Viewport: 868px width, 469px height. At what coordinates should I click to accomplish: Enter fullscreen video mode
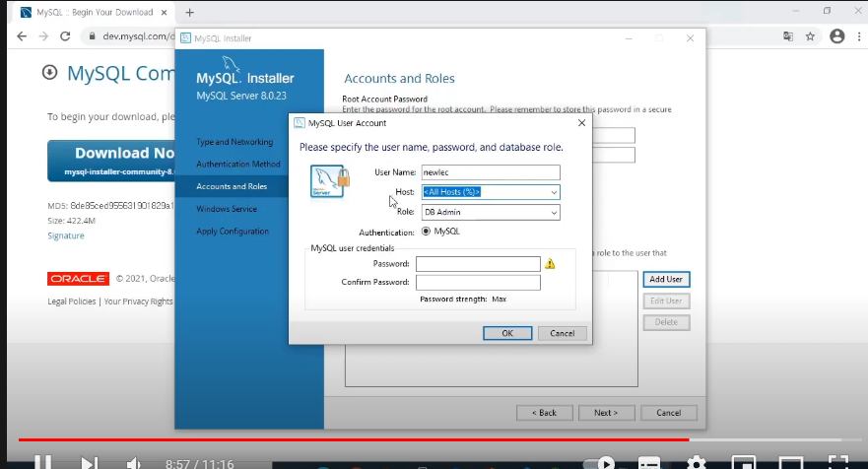pos(838,463)
